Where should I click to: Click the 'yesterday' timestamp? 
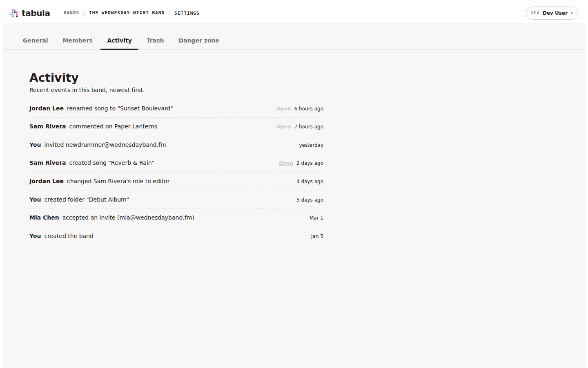pyautogui.click(x=311, y=145)
